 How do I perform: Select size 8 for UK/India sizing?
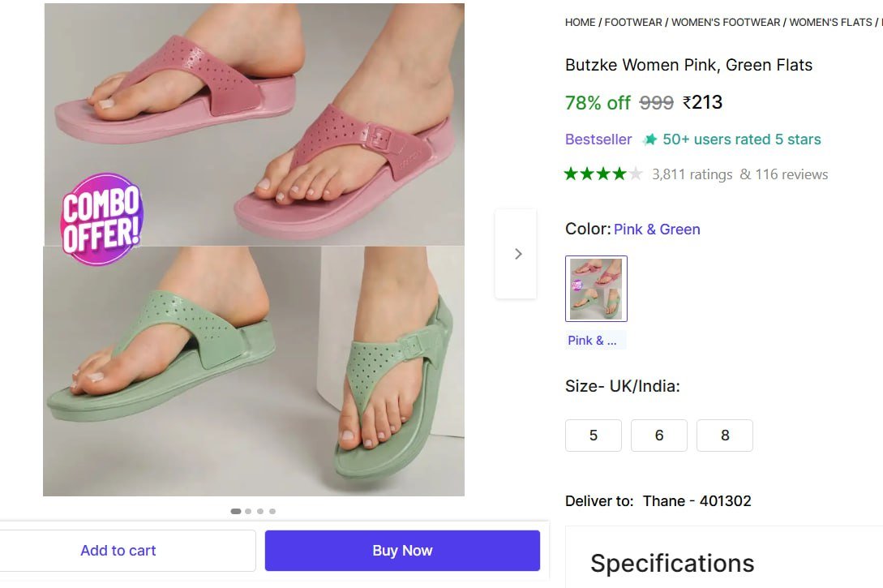point(724,436)
